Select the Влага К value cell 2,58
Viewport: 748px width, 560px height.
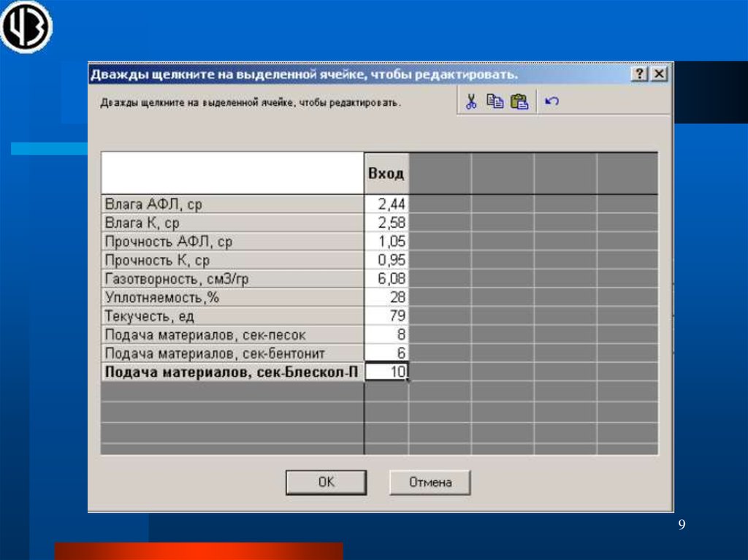point(386,223)
